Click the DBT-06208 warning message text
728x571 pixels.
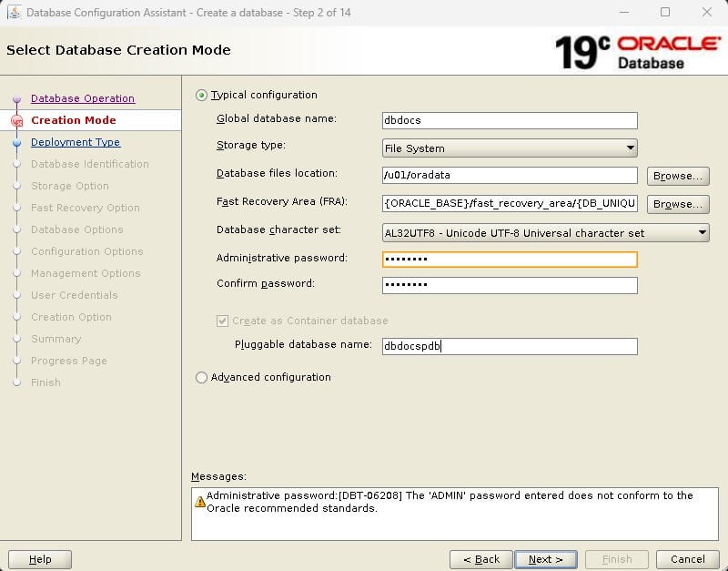click(450, 502)
